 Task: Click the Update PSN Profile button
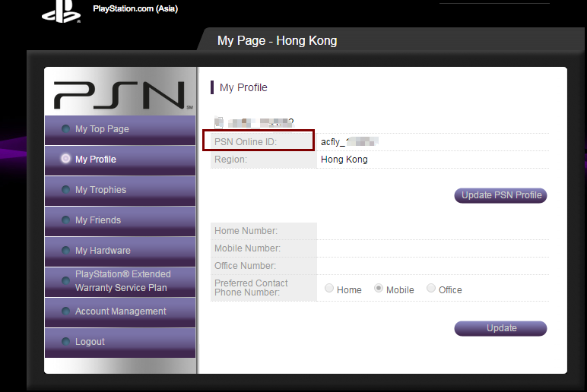point(500,195)
